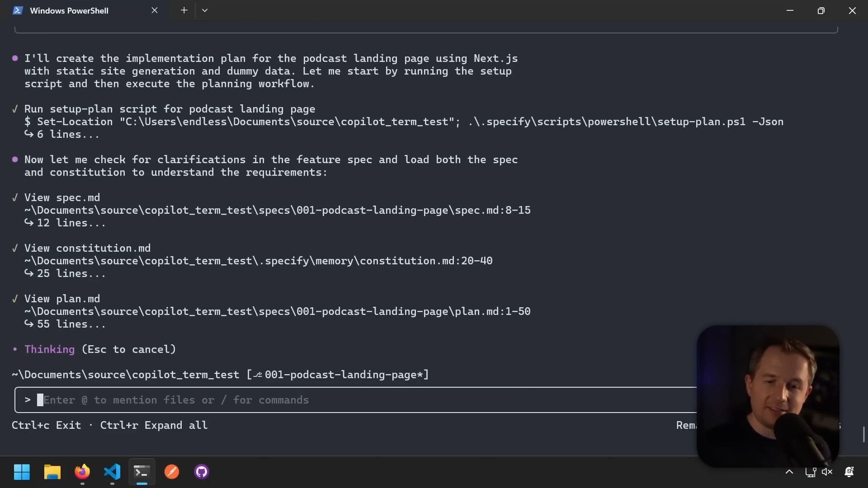Viewport: 868px width, 488px height.
Task: Show hidden system tray icons chevron
Action: pyautogui.click(x=789, y=472)
